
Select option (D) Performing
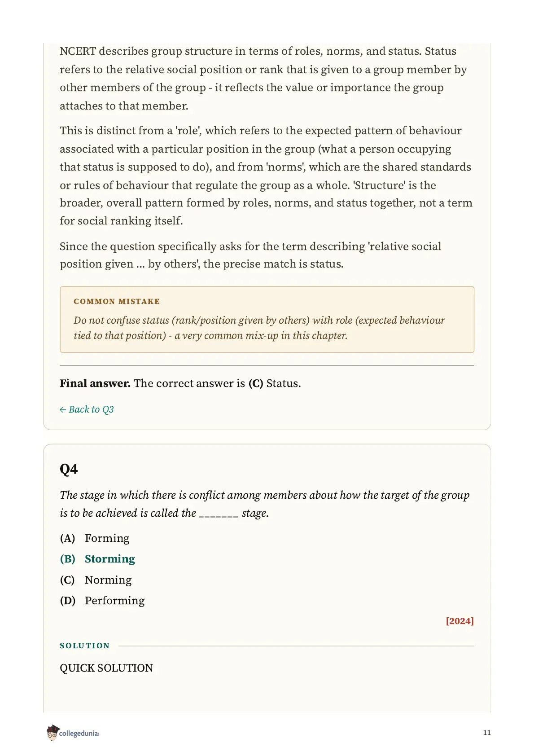coord(102,601)
